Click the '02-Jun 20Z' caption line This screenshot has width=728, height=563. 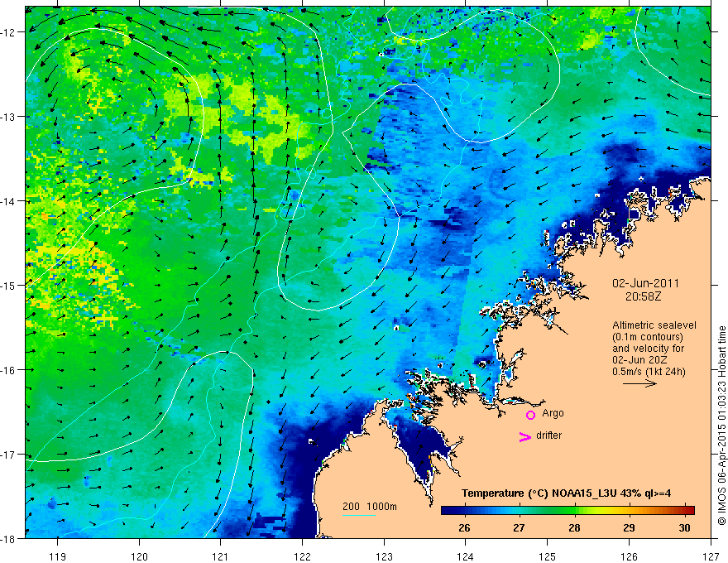click(638, 360)
